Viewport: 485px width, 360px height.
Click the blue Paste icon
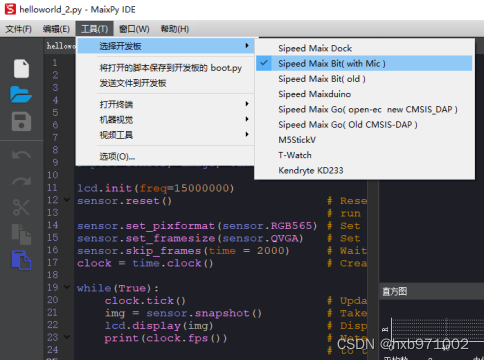[x=21, y=260]
